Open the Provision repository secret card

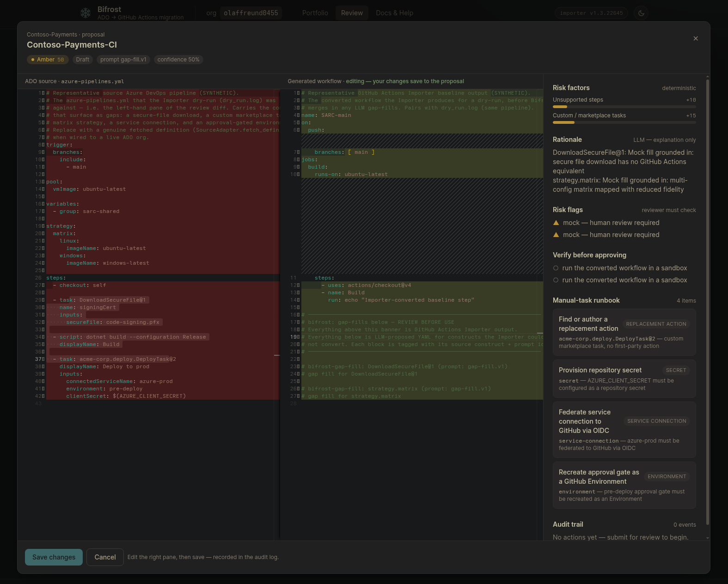click(x=624, y=378)
